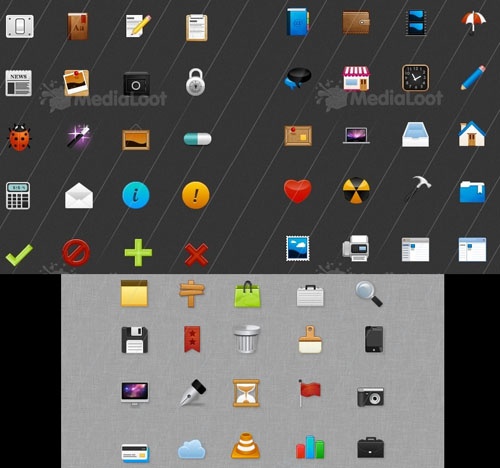Image resolution: width=500 pixels, height=468 pixels.
Task: Click the red heart icon
Action: click(298, 191)
